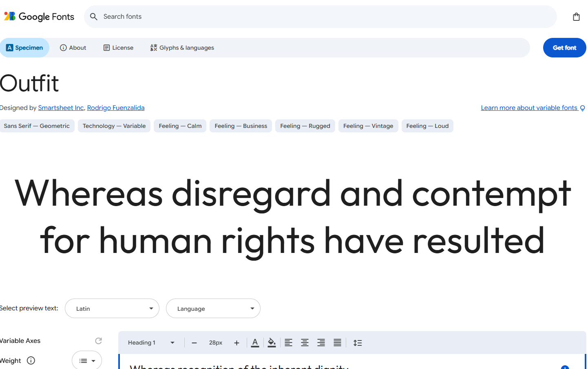Open the Rodrigo Fuenzalida designer link
The image size is (588, 369).
click(116, 108)
